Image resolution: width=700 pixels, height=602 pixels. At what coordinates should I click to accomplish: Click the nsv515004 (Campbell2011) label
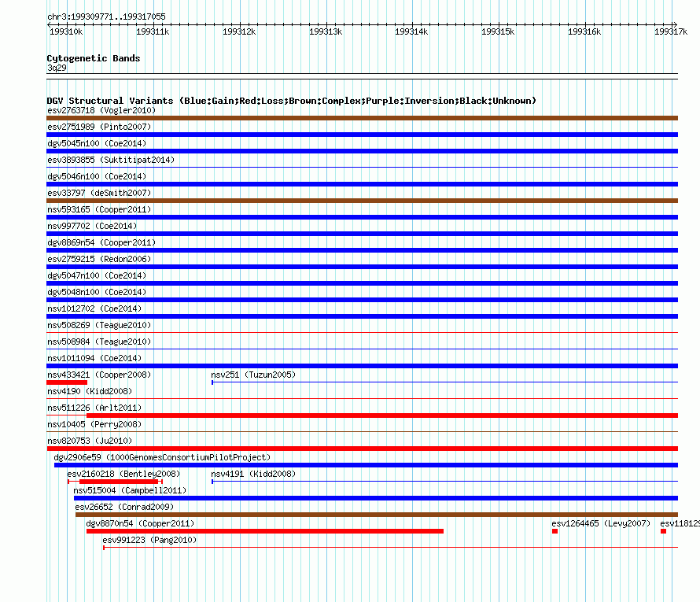[x=130, y=490]
